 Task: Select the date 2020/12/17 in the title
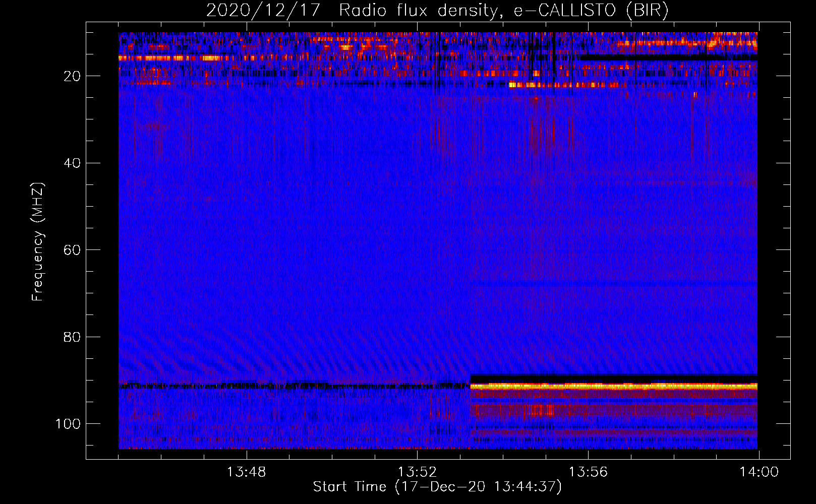(263, 11)
